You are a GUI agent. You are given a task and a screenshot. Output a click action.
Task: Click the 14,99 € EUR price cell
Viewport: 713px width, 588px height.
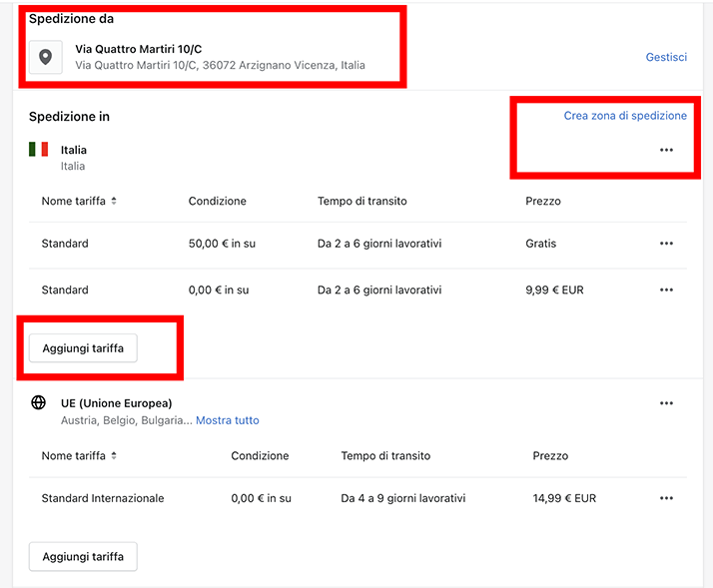[564, 498]
